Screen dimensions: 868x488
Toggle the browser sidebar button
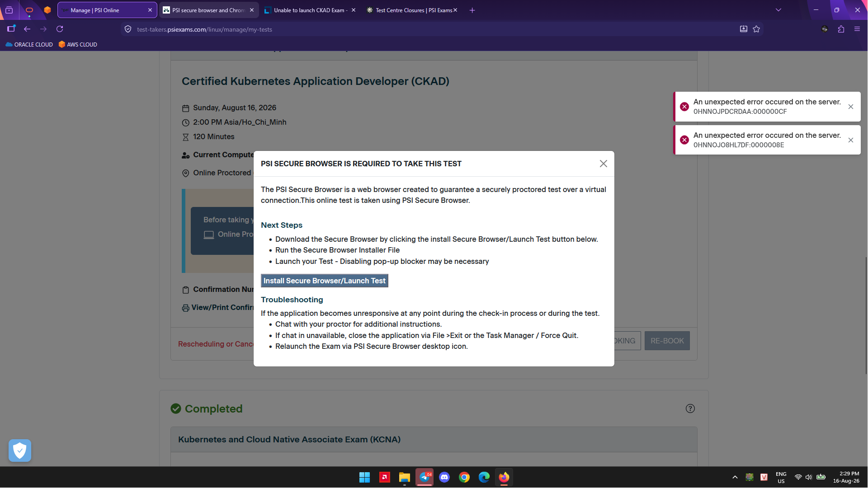[x=11, y=29]
